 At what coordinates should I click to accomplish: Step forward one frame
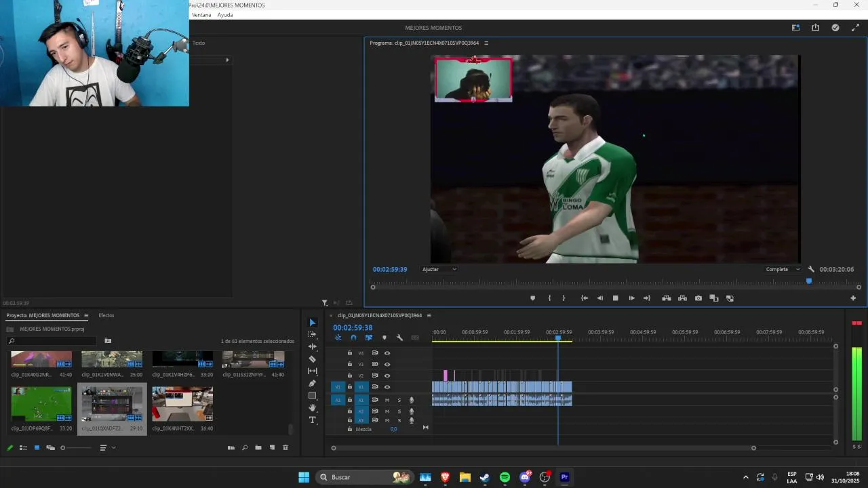pos(631,298)
